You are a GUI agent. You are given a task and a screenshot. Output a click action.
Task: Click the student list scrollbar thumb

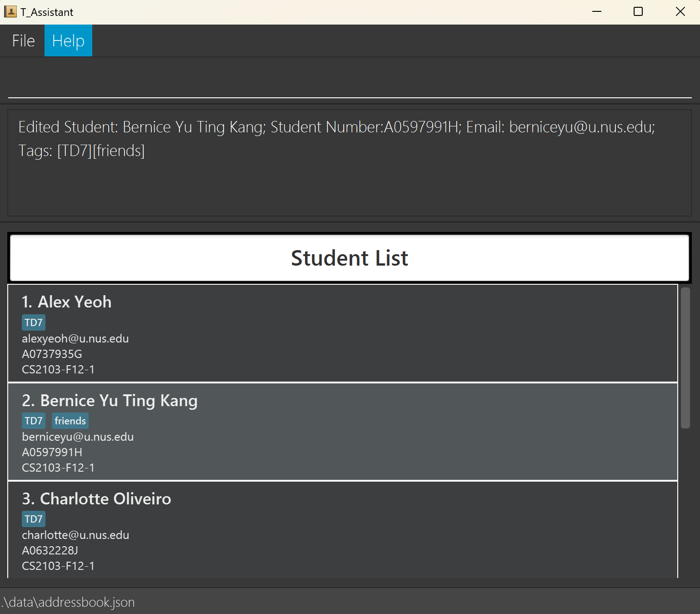click(685, 357)
